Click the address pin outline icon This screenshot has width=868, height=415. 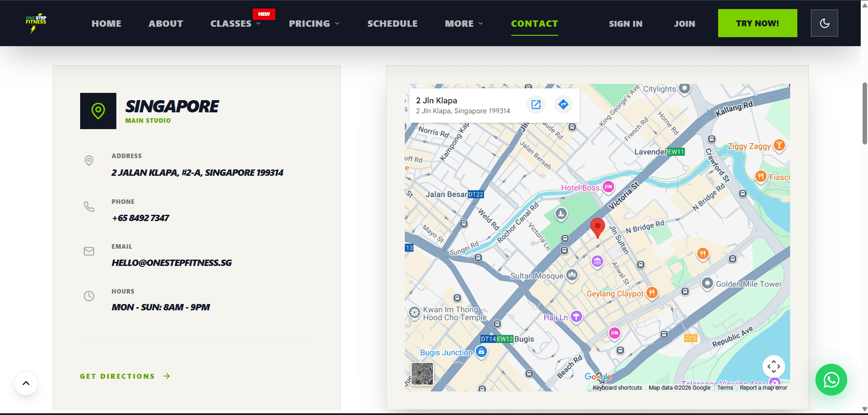pyautogui.click(x=89, y=160)
